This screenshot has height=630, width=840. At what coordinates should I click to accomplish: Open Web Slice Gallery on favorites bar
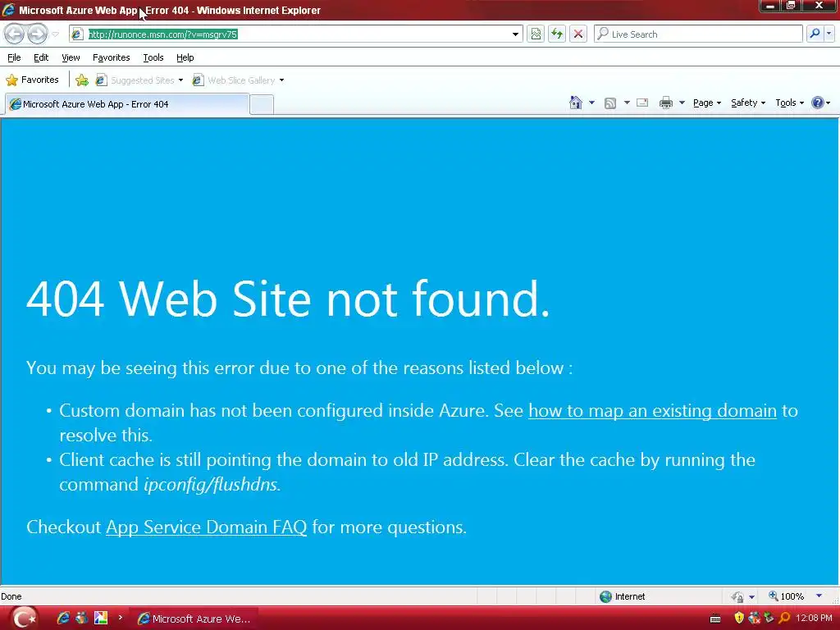pos(234,80)
